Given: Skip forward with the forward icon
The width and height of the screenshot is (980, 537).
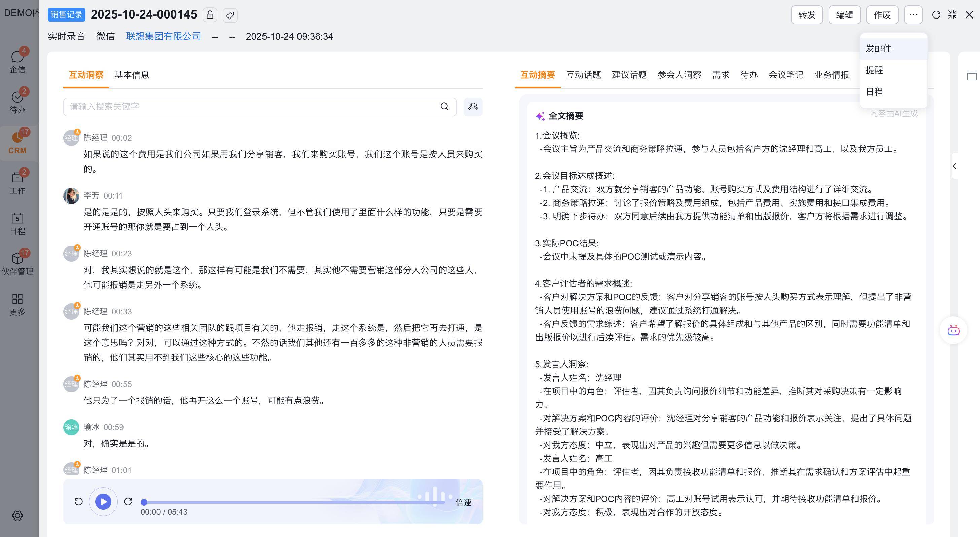Looking at the screenshot, I should pyautogui.click(x=128, y=502).
